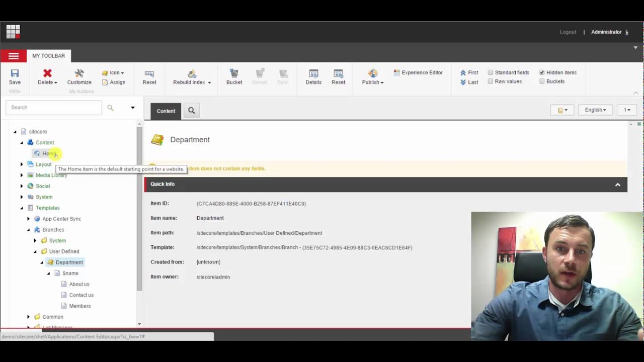Open the Customize tools icon

(79, 73)
